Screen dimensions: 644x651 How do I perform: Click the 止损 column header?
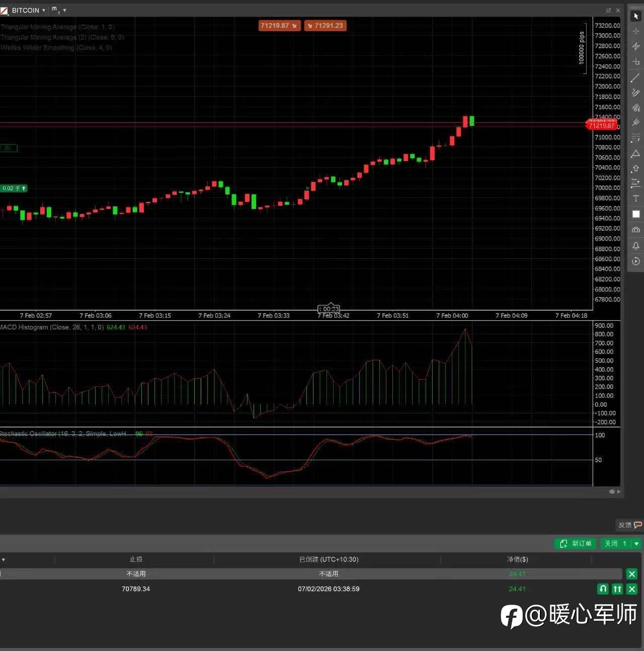pos(136,559)
